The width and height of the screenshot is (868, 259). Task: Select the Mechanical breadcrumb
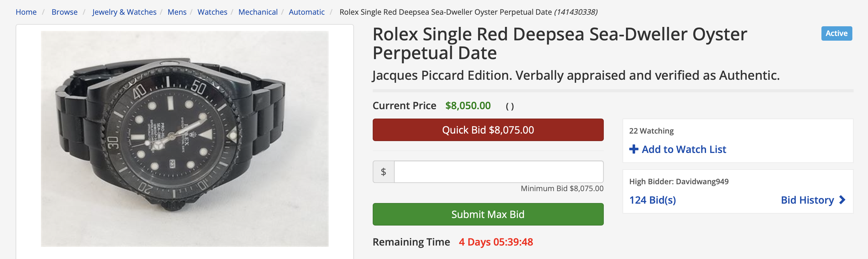pos(258,12)
